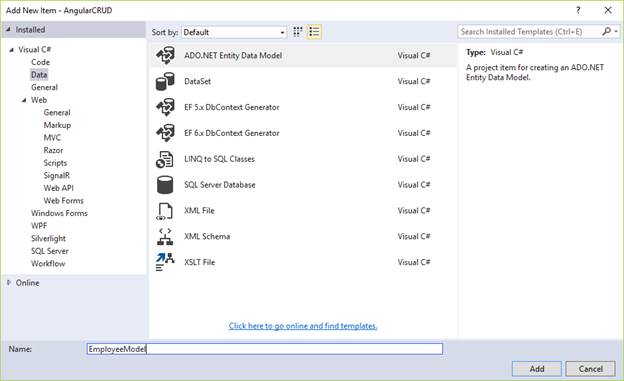Expand the Online section
Screen dimensions: 624x381
(9, 283)
